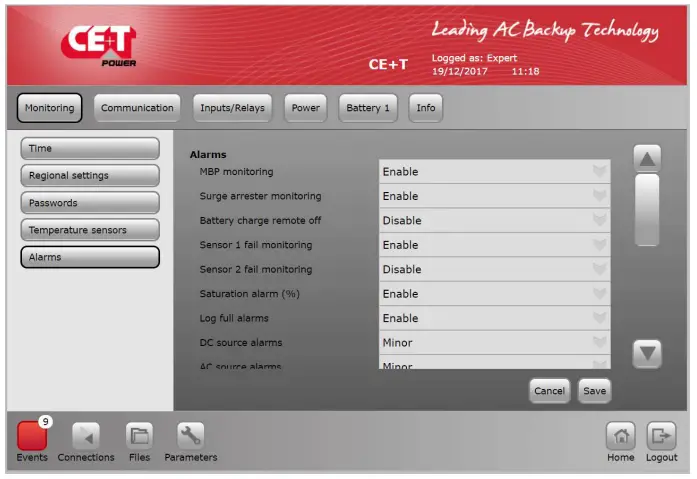697x479 pixels.
Task: Switch to the Inputs/Relays tab
Action: (232, 108)
